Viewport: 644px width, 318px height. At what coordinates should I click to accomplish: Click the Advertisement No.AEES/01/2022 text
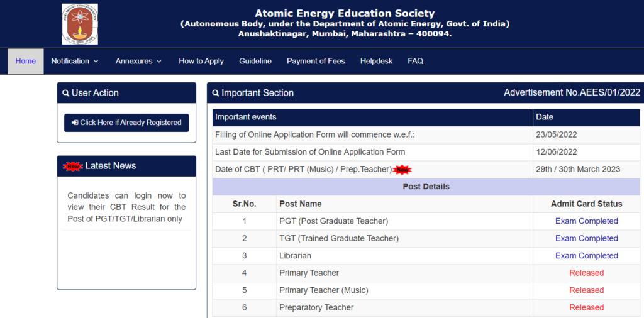[572, 93]
